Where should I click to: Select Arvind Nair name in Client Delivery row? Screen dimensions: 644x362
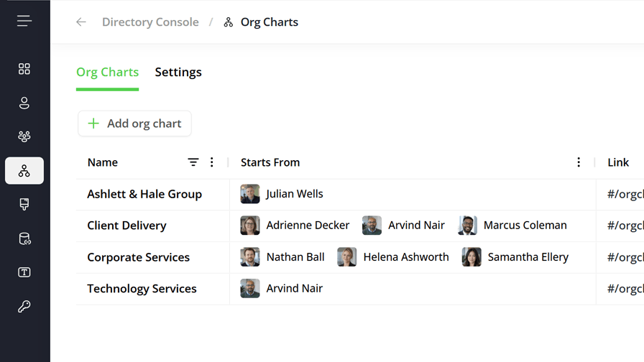tap(416, 226)
